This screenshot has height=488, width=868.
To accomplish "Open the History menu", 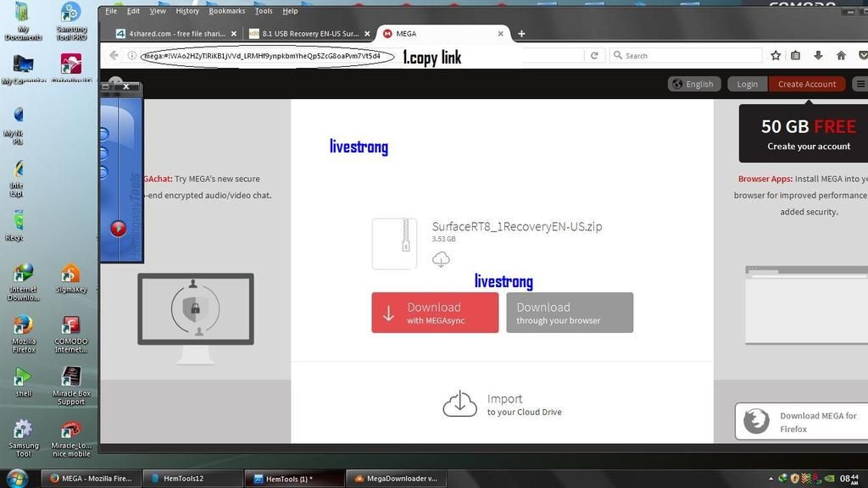I will point(186,11).
